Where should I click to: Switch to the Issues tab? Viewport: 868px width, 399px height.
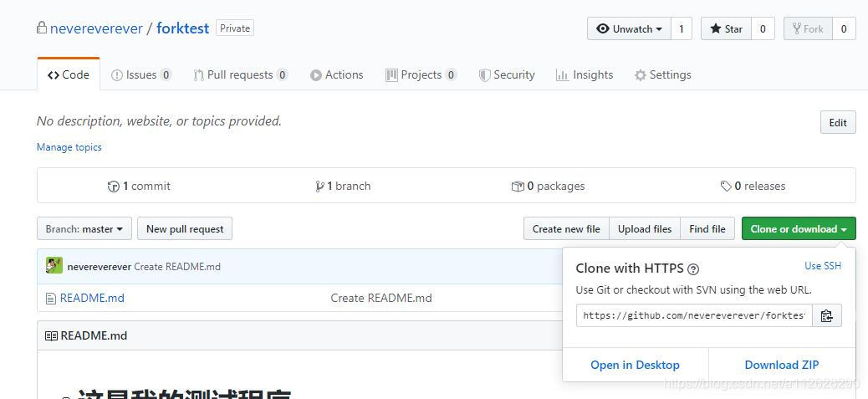tap(141, 74)
